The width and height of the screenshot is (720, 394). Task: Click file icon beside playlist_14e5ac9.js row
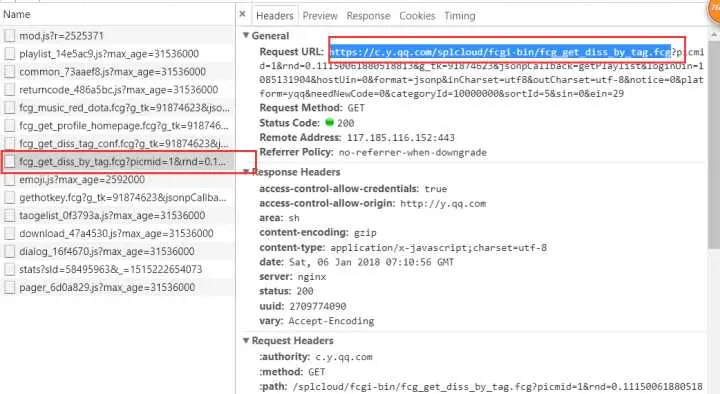click(x=10, y=54)
